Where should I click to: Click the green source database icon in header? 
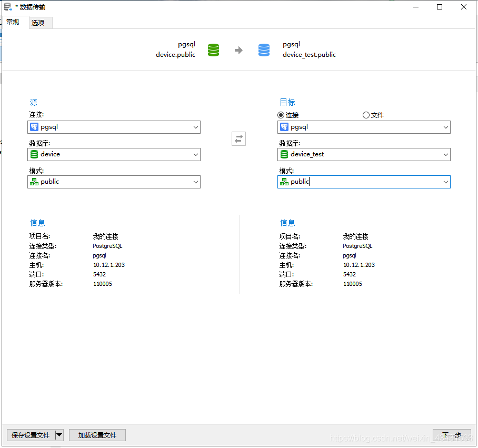pyautogui.click(x=213, y=50)
